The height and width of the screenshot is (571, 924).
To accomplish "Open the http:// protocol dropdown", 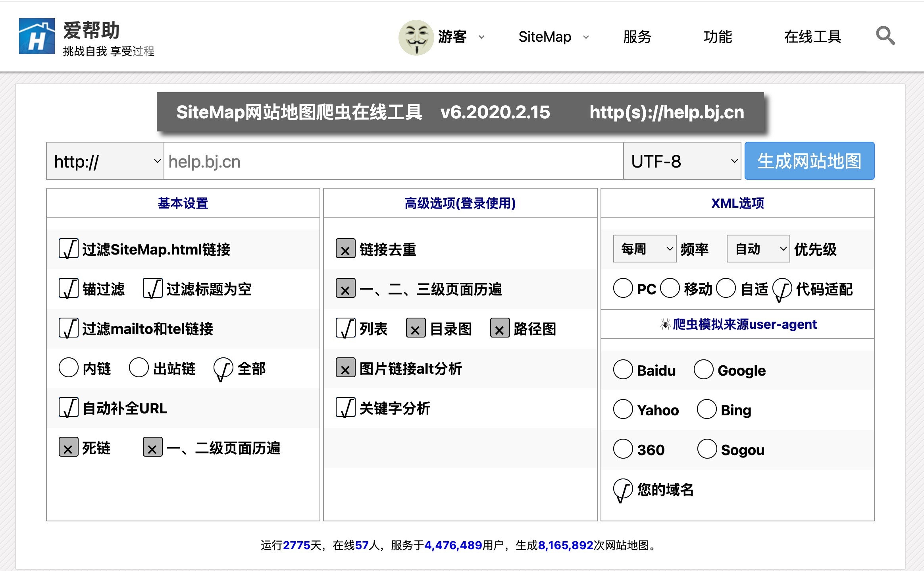I will pos(105,161).
